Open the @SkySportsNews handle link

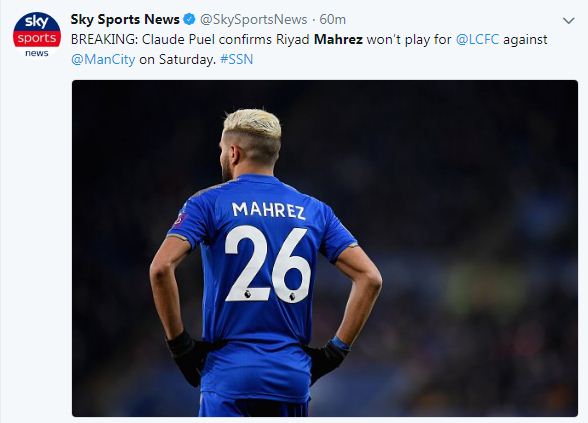point(254,20)
